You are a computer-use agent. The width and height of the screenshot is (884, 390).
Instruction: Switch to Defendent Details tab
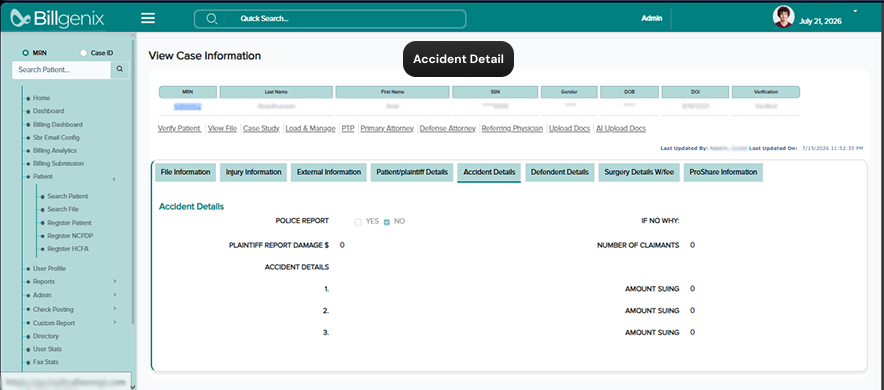[560, 172]
